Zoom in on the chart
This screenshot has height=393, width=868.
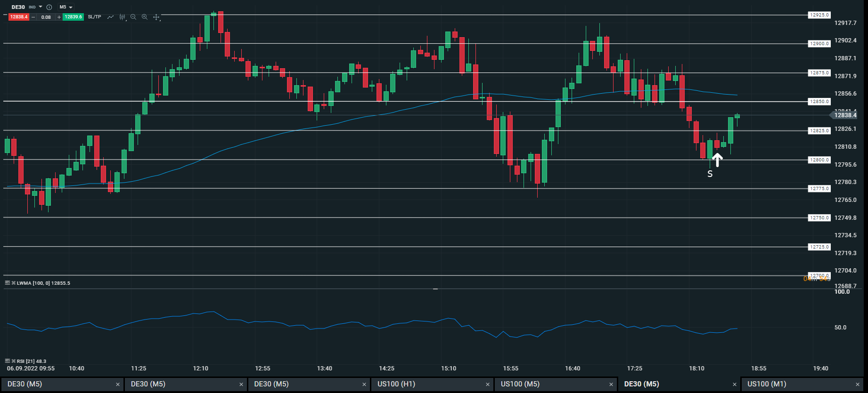(x=145, y=17)
